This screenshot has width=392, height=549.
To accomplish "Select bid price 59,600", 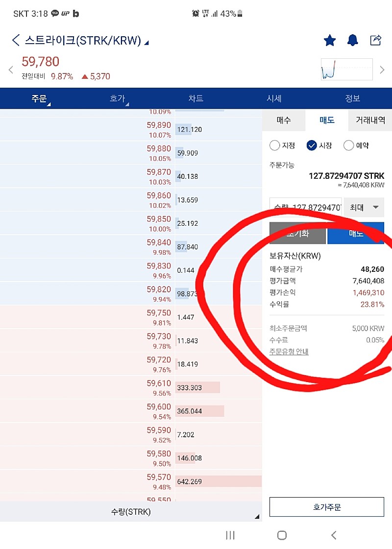I will (159, 406).
